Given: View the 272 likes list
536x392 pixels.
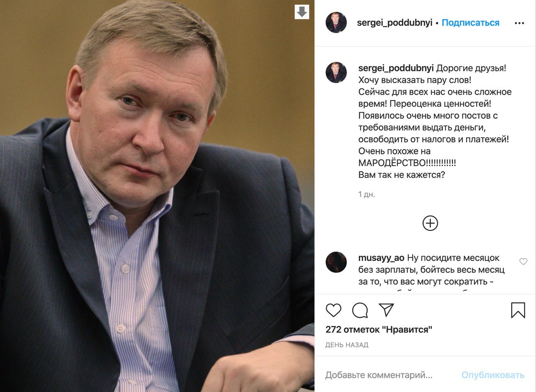Looking at the screenshot, I should click(379, 330).
